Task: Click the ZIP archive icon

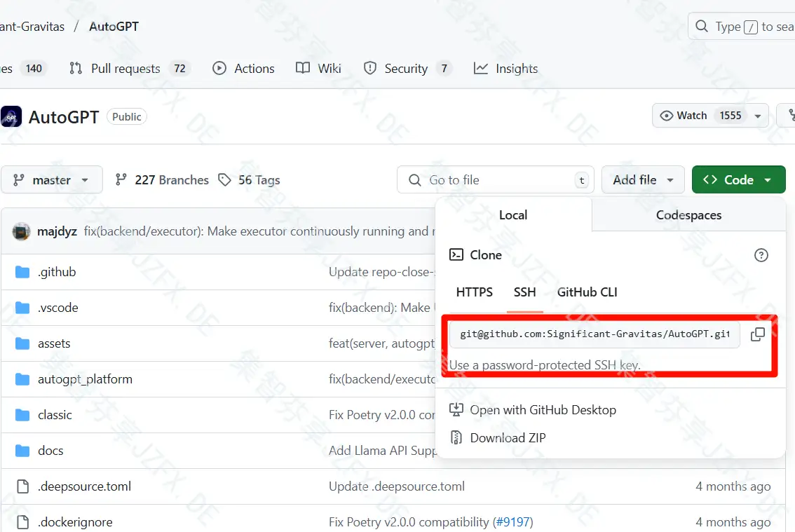Action: [456, 437]
